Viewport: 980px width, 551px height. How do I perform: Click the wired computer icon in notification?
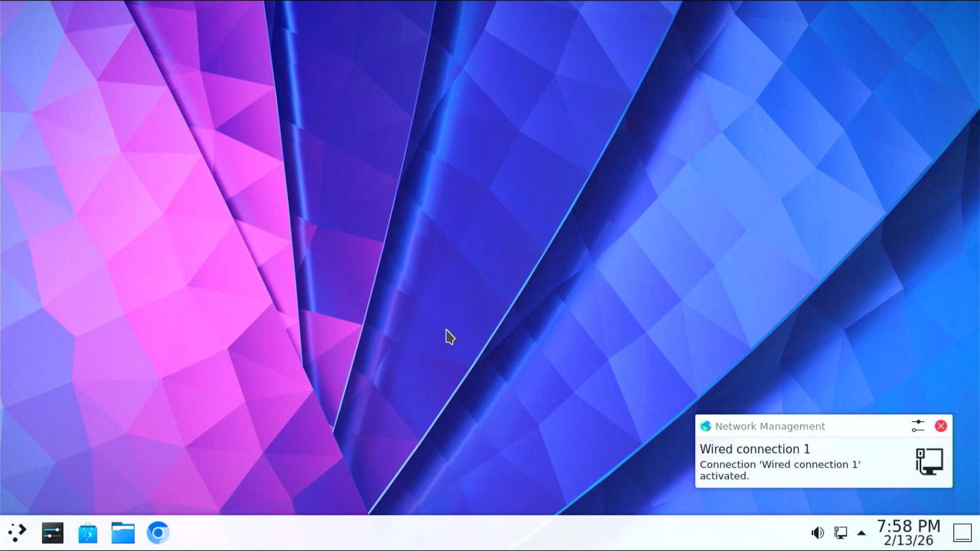(929, 461)
